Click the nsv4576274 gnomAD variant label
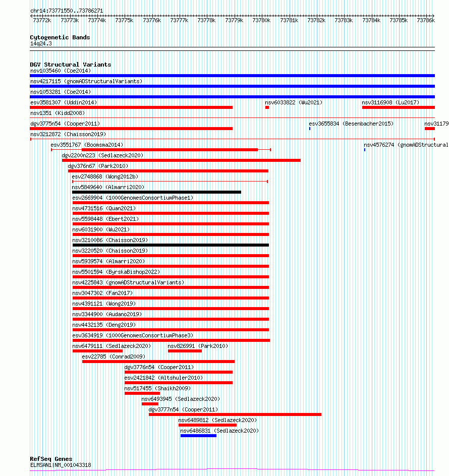Image resolution: width=449 pixels, height=476 pixels. 406,145
